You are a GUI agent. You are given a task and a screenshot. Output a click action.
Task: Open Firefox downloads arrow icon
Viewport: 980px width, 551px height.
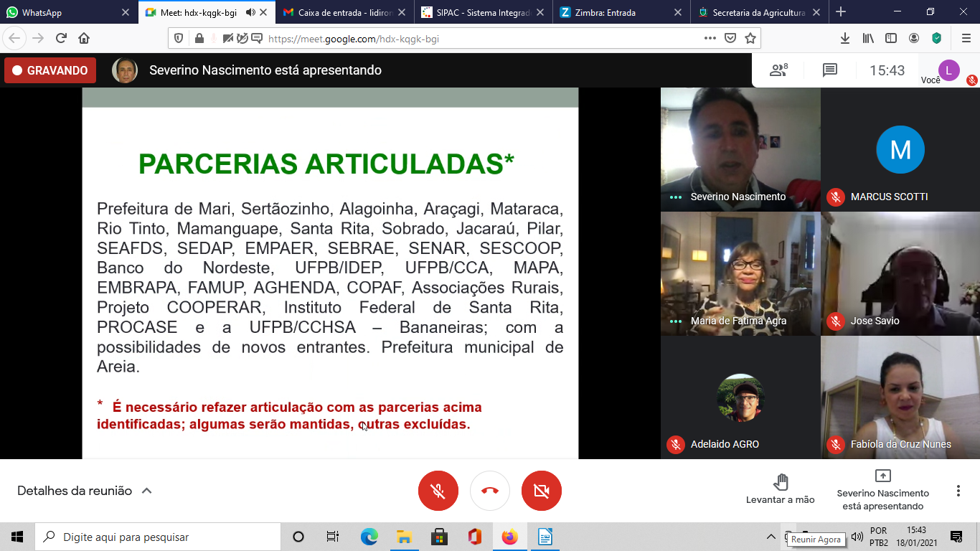845,39
